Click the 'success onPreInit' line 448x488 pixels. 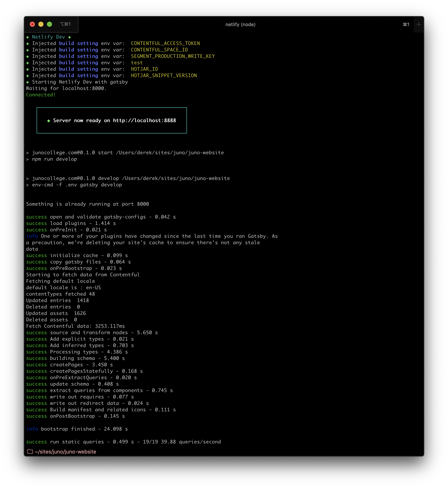click(66, 230)
